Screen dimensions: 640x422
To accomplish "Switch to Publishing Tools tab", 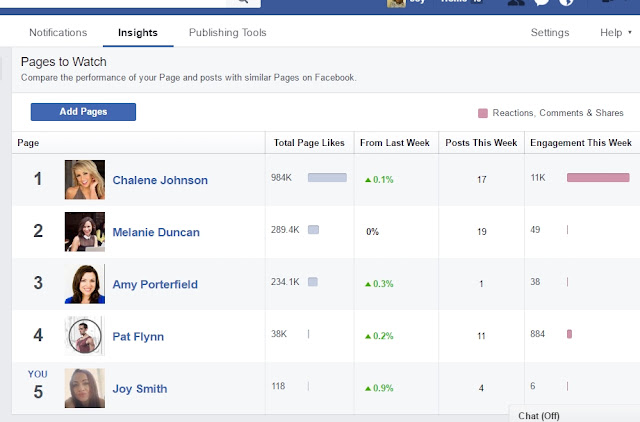I will (x=227, y=33).
